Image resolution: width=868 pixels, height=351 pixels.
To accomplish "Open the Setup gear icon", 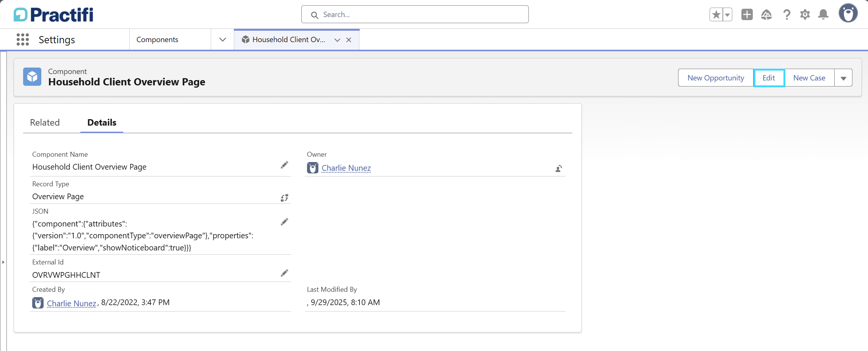I will 805,14.
